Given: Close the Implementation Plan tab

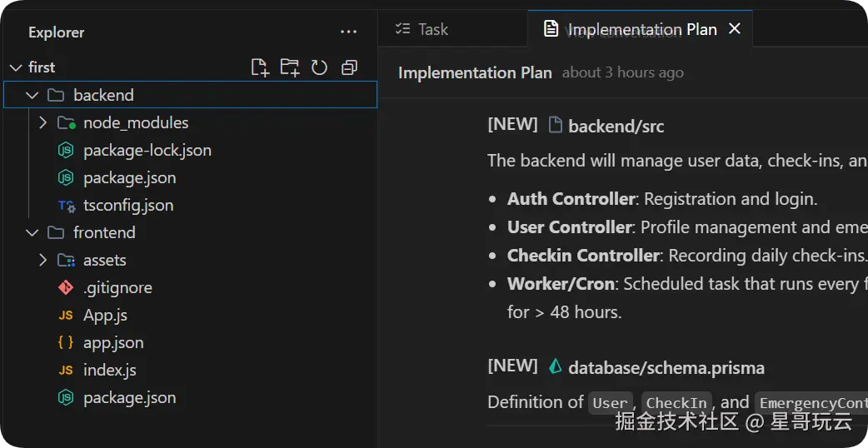Looking at the screenshot, I should pos(735,29).
